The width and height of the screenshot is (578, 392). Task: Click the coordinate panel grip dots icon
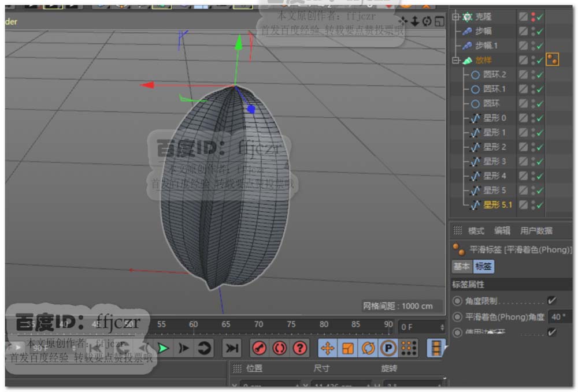pos(237,368)
